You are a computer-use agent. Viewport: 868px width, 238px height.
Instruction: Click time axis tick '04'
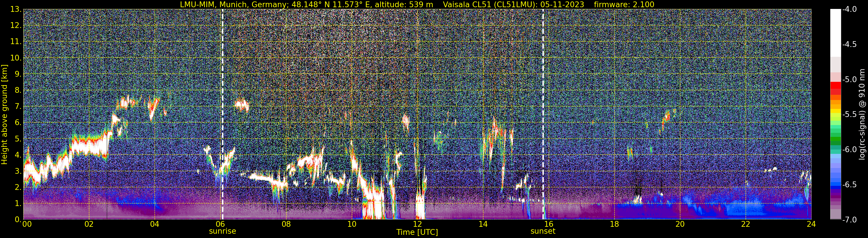155,224
